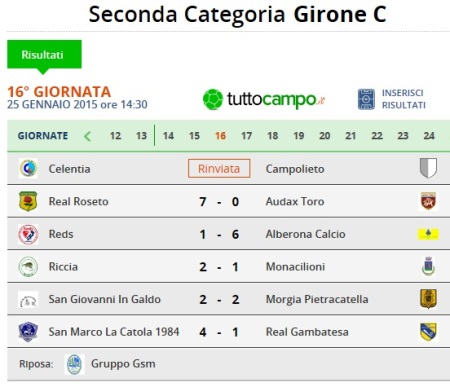Select giornata 17
Screen dimensions: 450x387
point(246,136)
